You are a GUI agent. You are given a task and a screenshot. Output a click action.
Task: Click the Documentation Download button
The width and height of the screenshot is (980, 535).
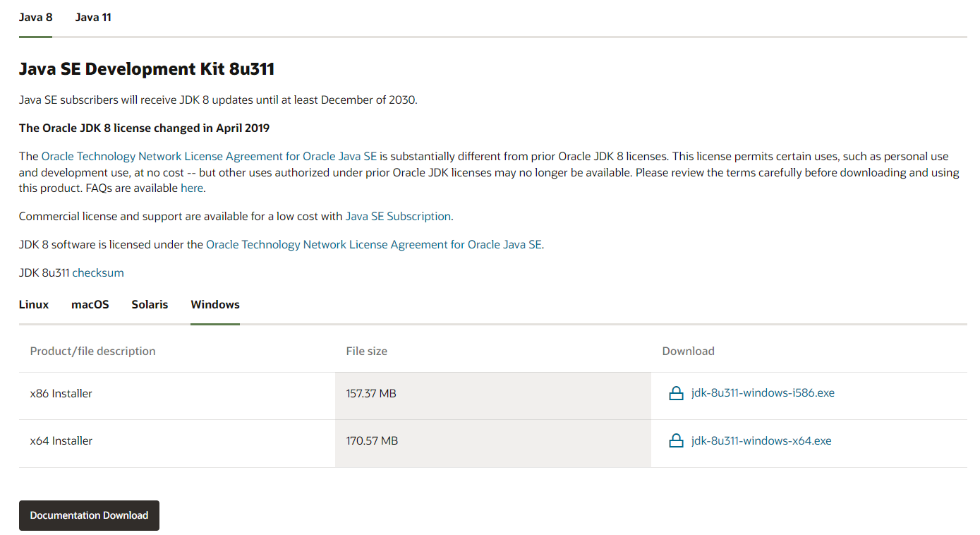(89, 515)
